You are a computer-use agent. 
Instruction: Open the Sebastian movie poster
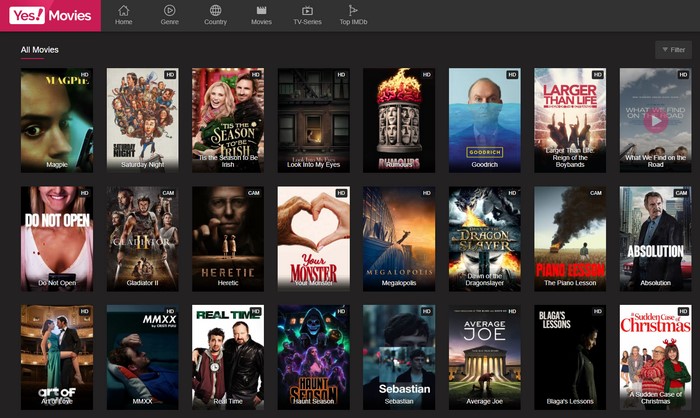(x=399, y=357)
